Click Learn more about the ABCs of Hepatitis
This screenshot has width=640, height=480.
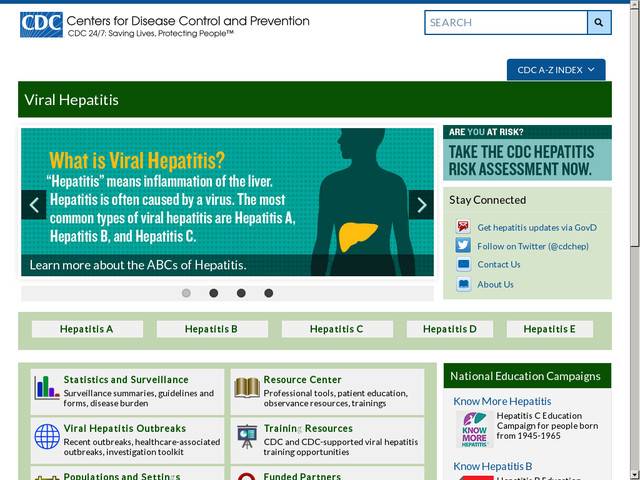click(x=138, y=265)
